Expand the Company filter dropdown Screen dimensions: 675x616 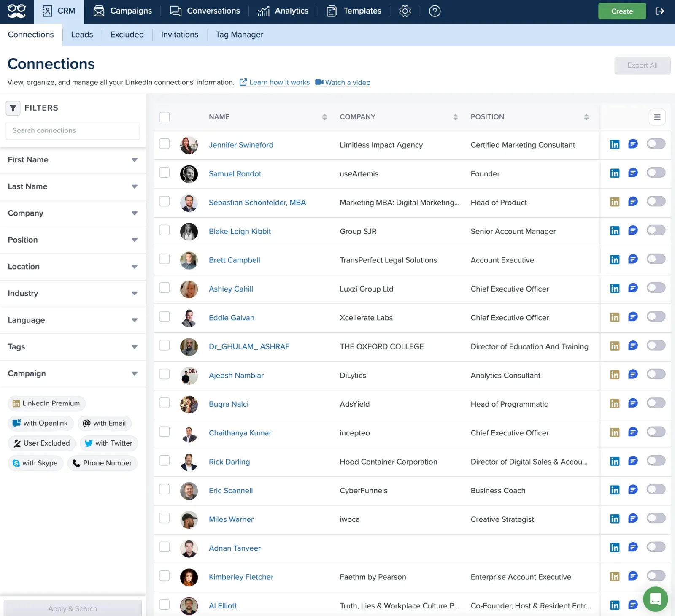[x=73, y=213]
